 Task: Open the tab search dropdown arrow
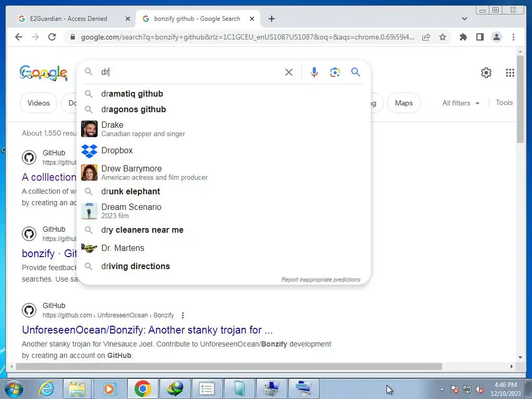pos(464,19)
